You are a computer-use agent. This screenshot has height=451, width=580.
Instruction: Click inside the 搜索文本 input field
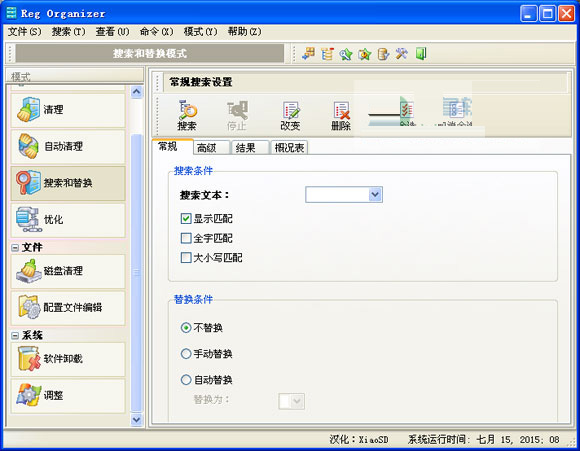coord(337,194)
